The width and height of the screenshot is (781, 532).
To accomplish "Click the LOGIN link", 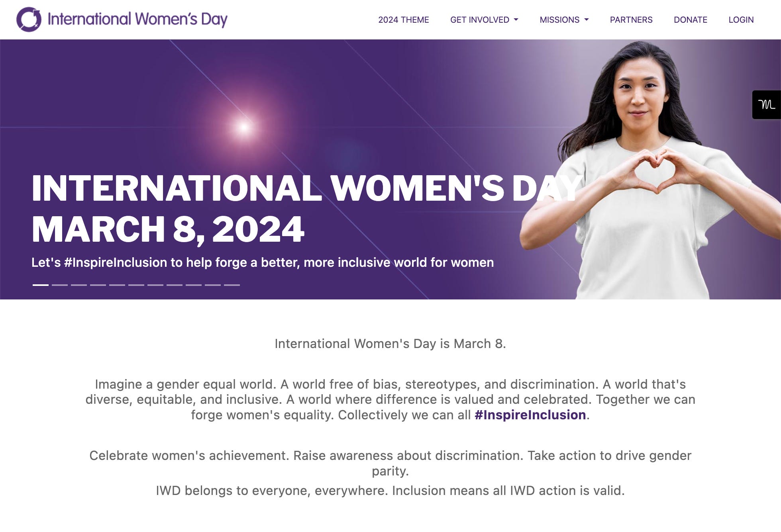I will (x=741, y=20).
